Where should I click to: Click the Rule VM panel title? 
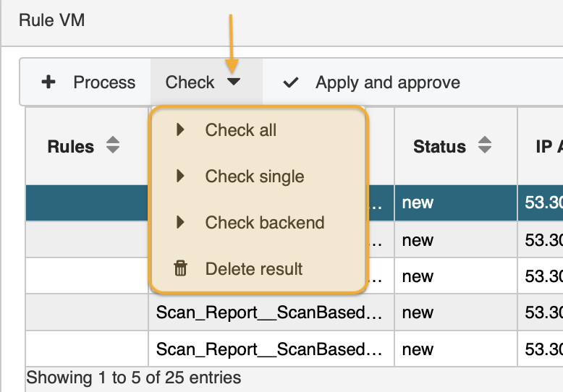click(x=51, y=20)
